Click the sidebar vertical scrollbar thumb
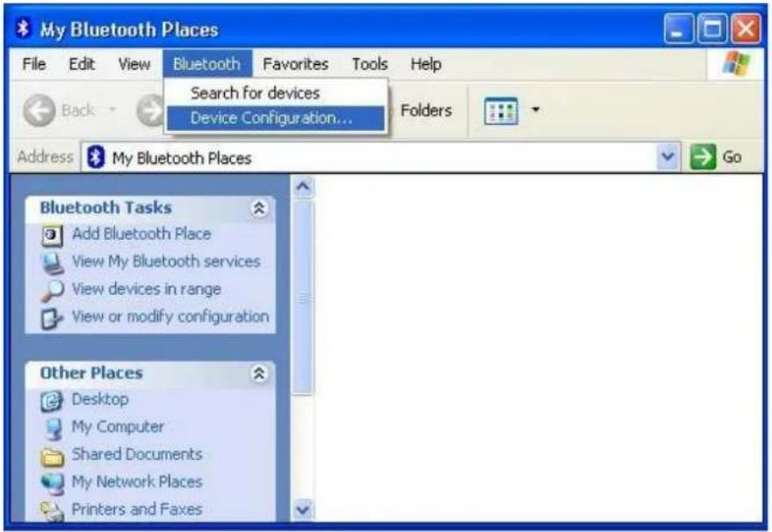772x532 pixels. pyautogui.click(x=303, y=298)
